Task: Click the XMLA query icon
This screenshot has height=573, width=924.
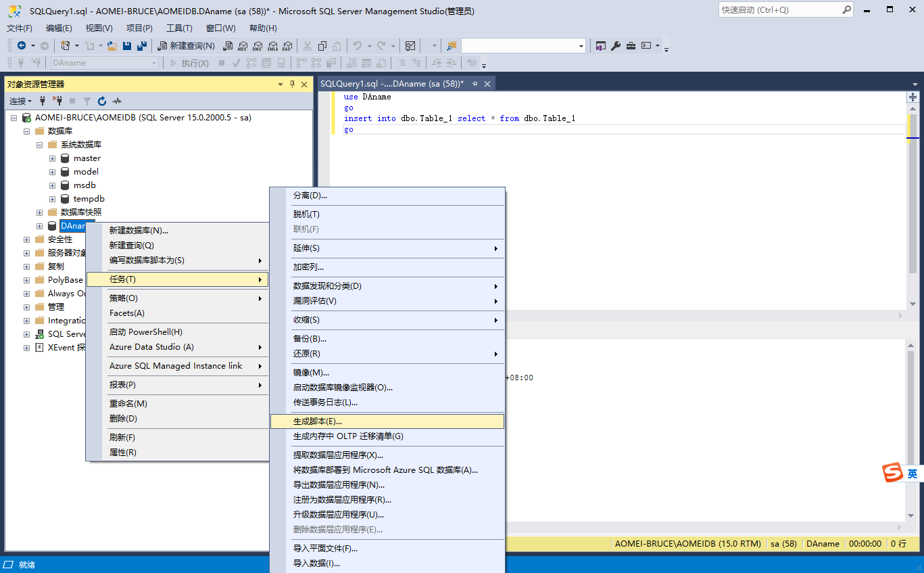Action: click(272, 46)
